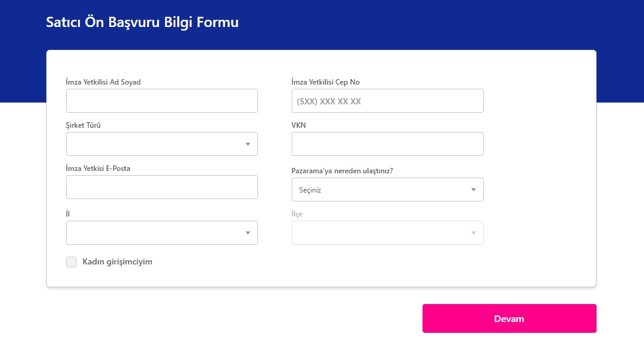
Task: Click the İmza Yetkilisi Cep No phone field
Action: tap(387, 101)
